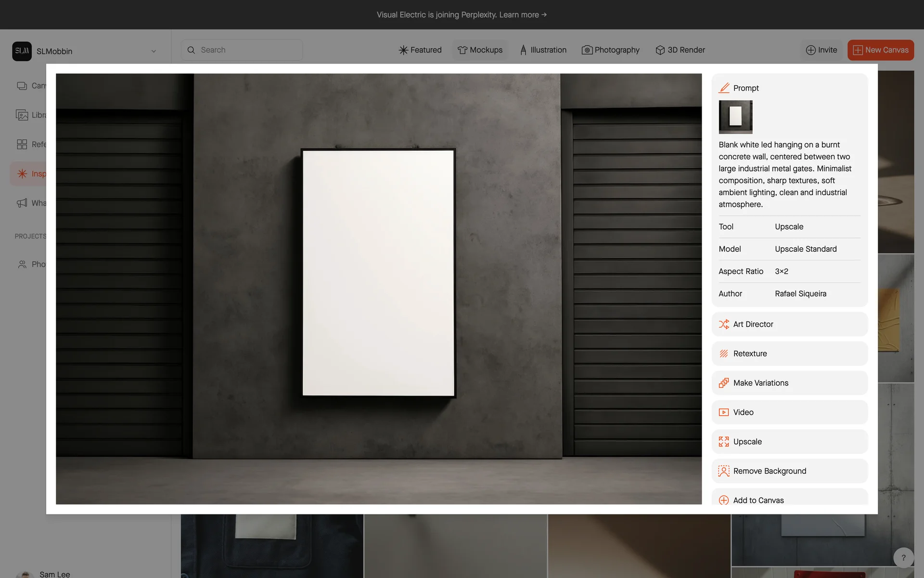The width and height of the screenshot is (924, 578).
Task: Click the Make Variations icon
Action: pos(723,383)
